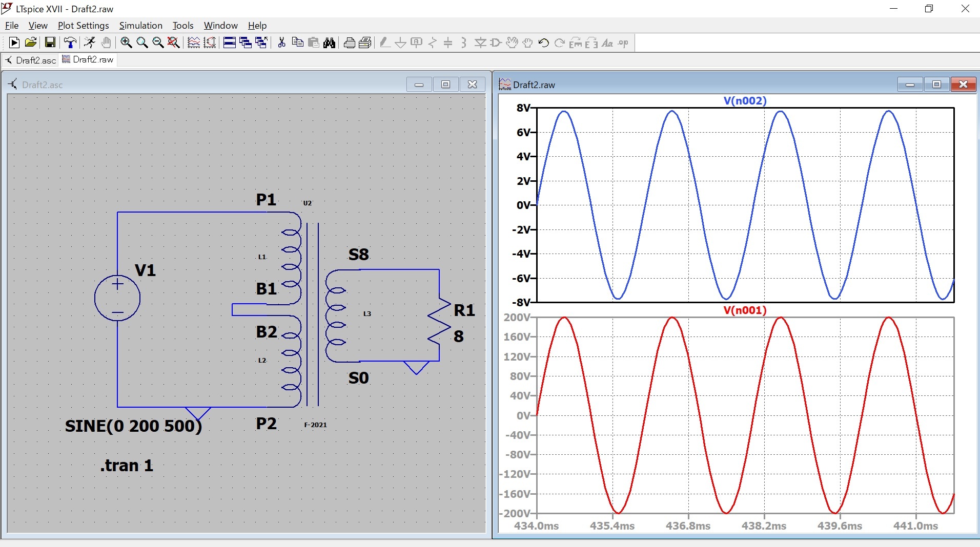The image size is (980, 547).
Task: Click the Halt simulation hand icon
Action: coord(106,43)
